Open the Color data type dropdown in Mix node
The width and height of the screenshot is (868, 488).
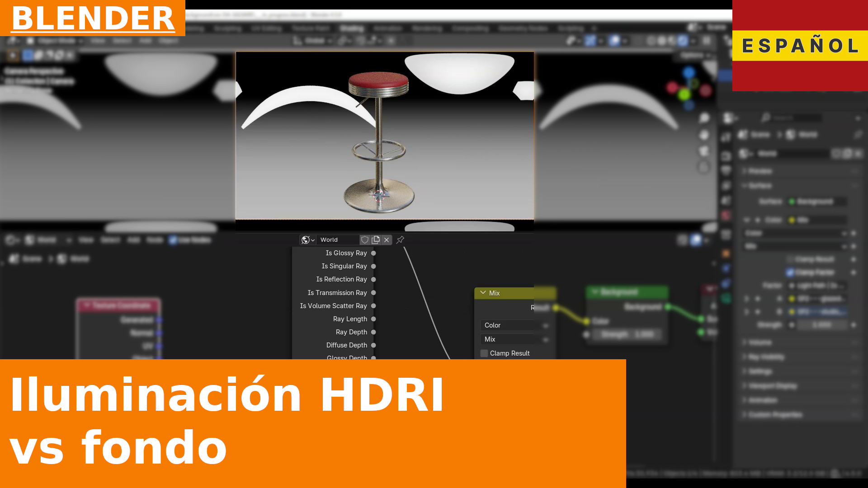(515, 325)
